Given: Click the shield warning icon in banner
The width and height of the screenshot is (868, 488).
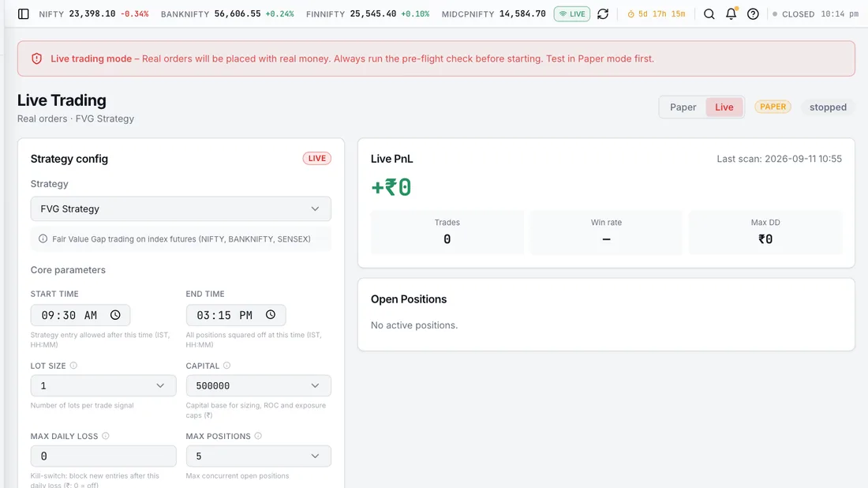Looking at the screenshot, I should (36, 58).
